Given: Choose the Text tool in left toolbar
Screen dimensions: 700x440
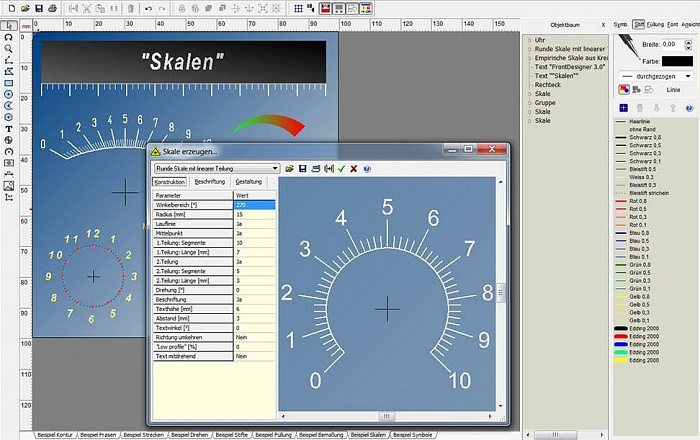Looking at the screenshot, I should 9,129.
